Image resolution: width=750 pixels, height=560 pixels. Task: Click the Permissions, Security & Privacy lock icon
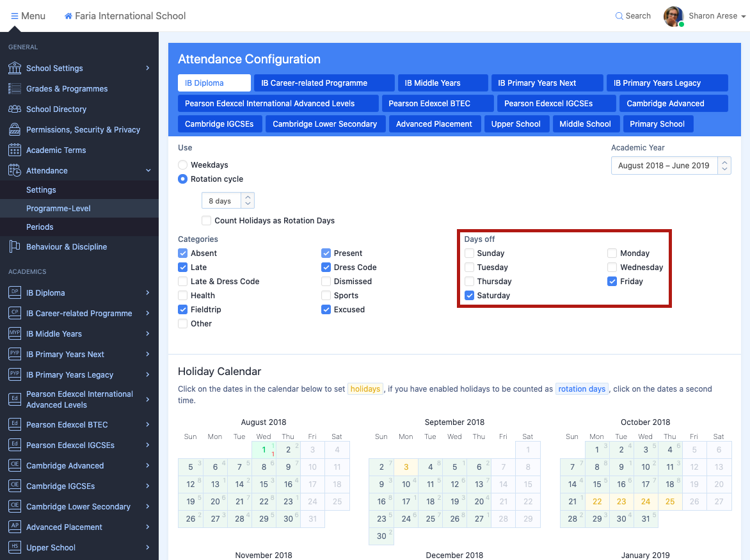pos(14,130)
